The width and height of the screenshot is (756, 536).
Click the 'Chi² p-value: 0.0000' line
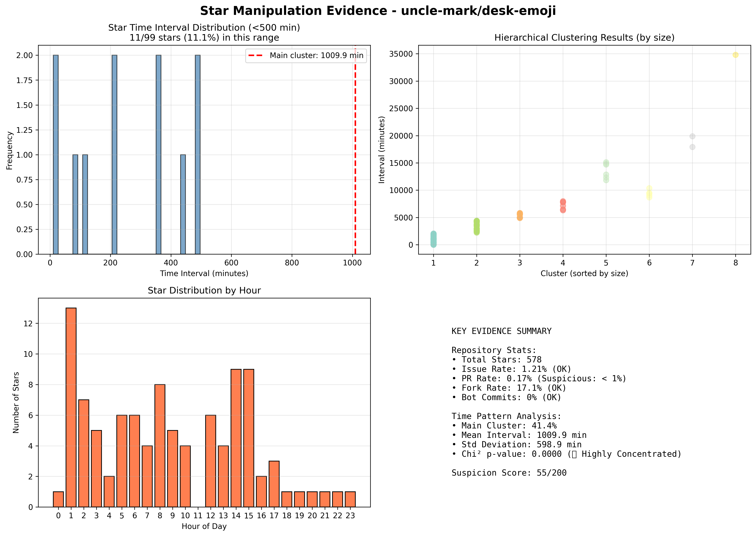click(567, 454)
